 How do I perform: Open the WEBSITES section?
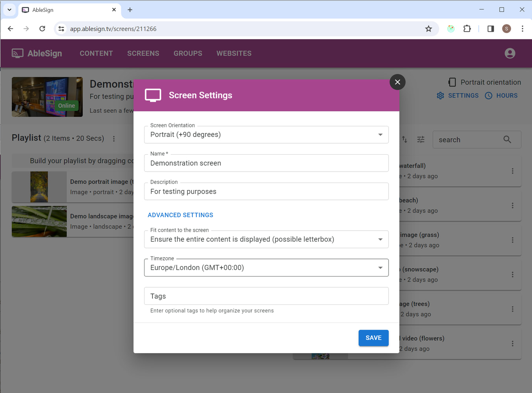pyautogui.click(x=234, y=53)
